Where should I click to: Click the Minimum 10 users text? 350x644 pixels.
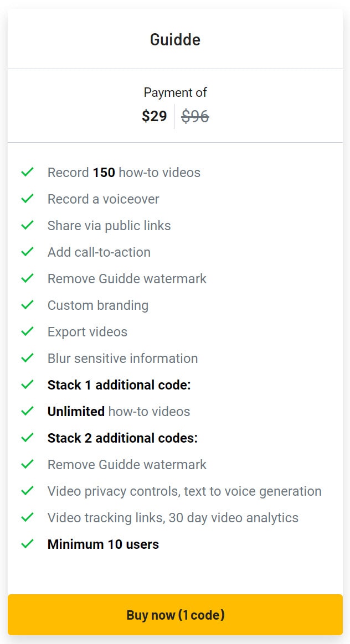(x=103, y=544)
